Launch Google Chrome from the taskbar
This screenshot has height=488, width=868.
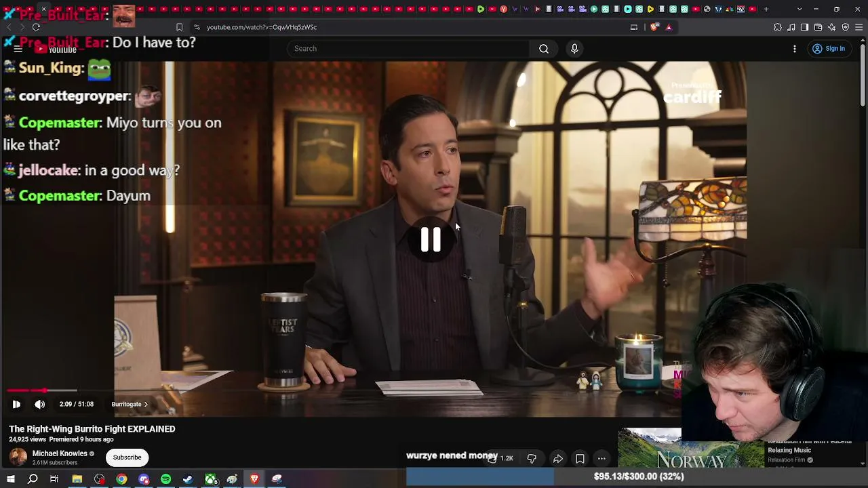point(121,479)
